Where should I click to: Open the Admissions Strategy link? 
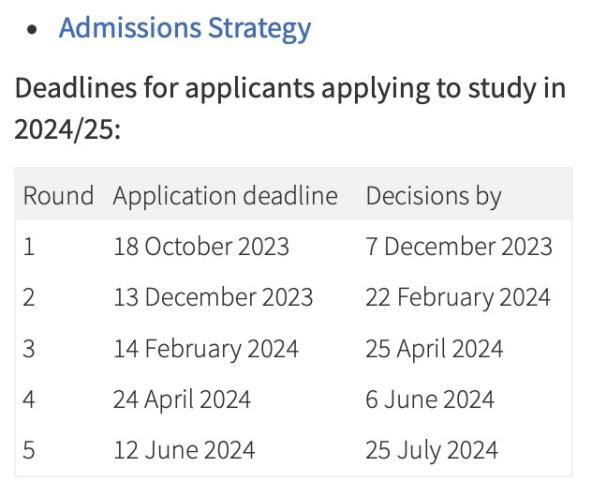[185, 28]
